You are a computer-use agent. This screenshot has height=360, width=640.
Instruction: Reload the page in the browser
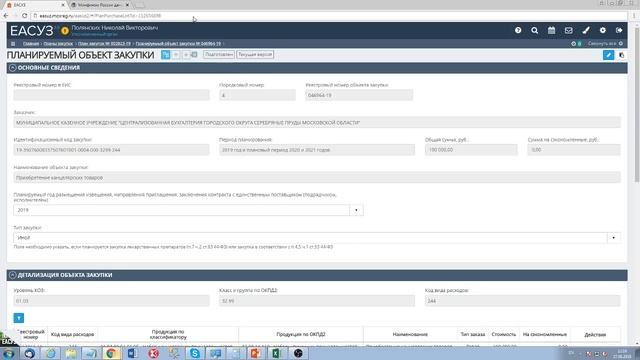point(24,16)
